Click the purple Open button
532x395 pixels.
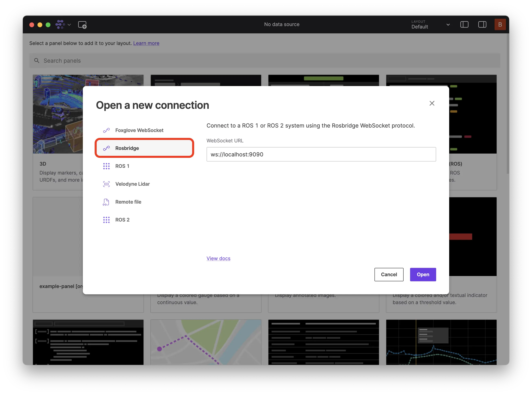[423, 274]
